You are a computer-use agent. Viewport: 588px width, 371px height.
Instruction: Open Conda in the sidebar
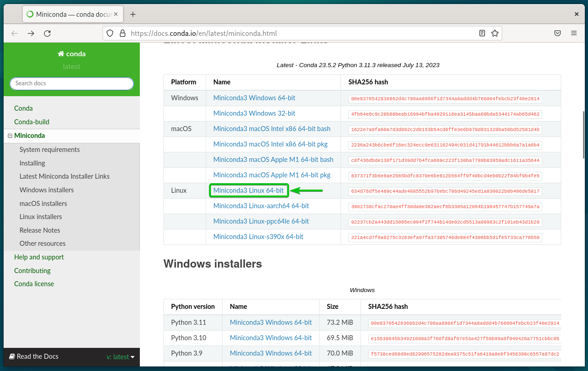24,108
